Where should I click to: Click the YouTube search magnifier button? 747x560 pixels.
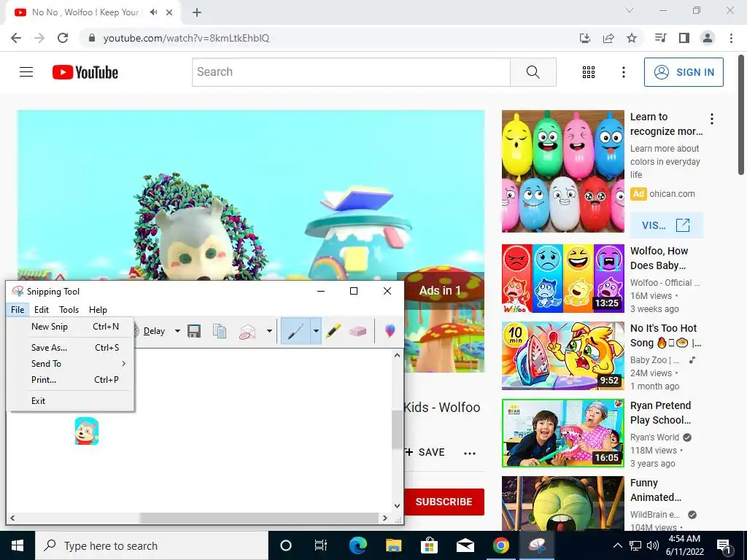(x=533, y=72)
